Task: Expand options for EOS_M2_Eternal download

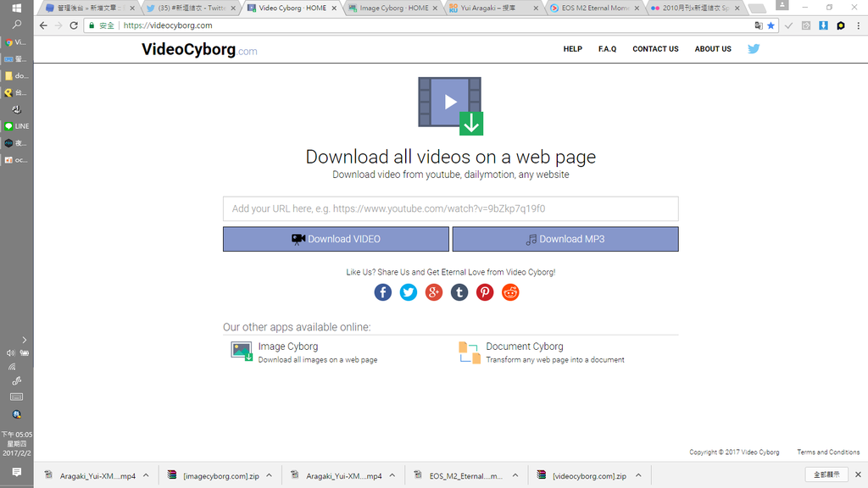Action: point(515,475)
